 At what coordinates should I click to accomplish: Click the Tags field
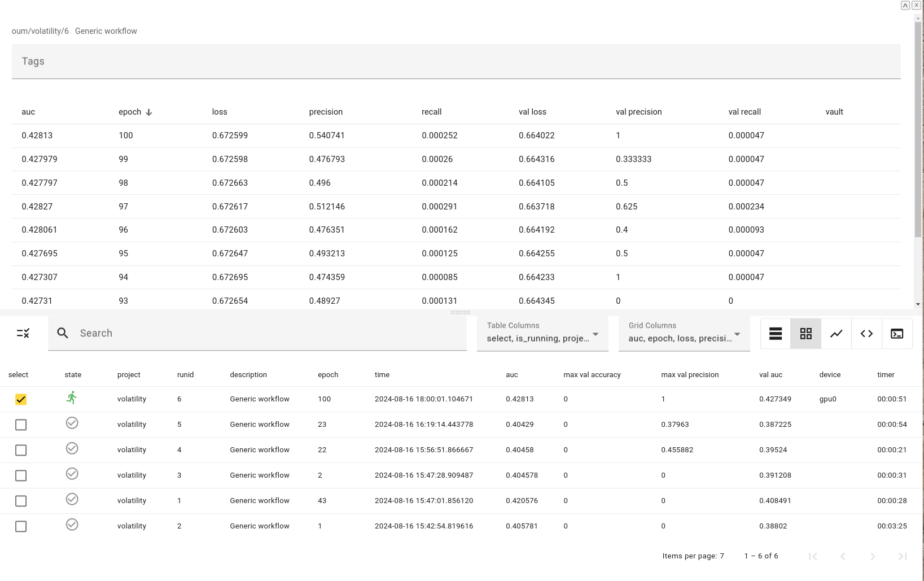[x=456, y=62]
